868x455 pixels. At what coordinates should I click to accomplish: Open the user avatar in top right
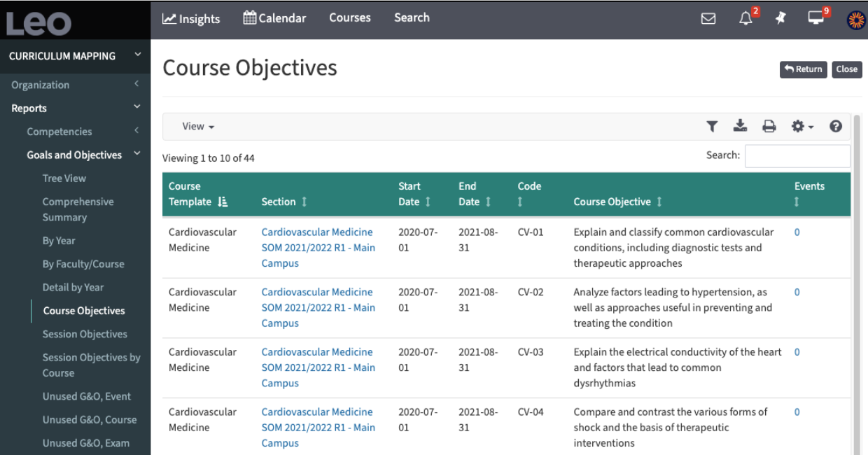[x=855, y=19]
